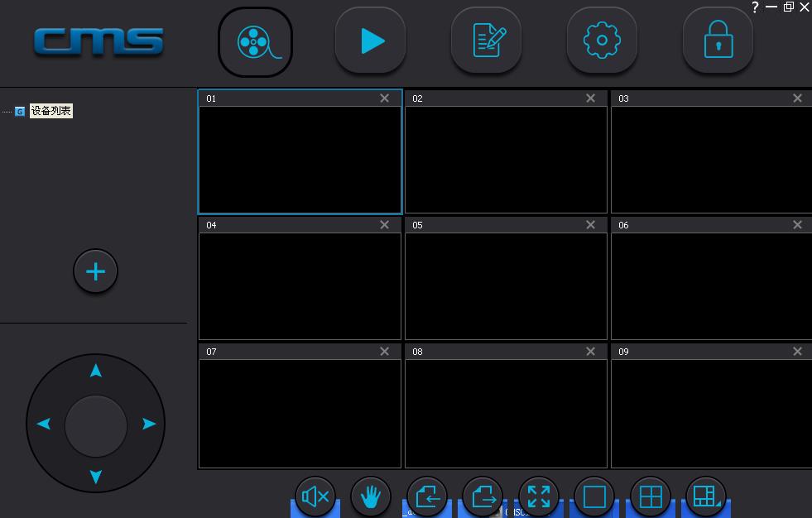Viewport: 812px width, 518px height.
Task: Click the PTZ center button
Action: coord(96,425)
